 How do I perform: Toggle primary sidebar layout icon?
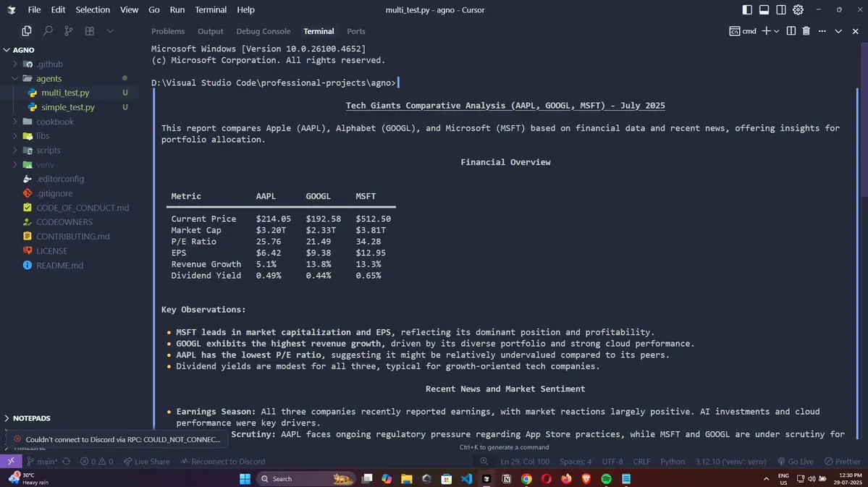[x=747, y=9]
